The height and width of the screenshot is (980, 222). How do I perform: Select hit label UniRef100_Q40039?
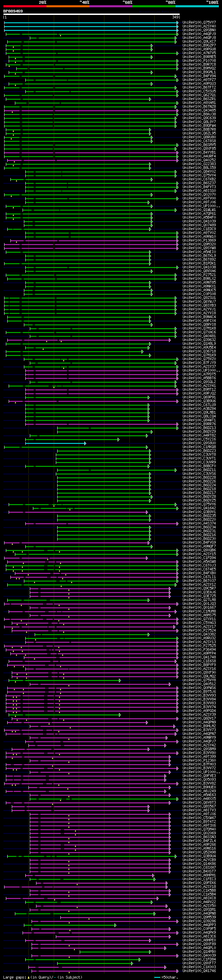coord(199,955)
